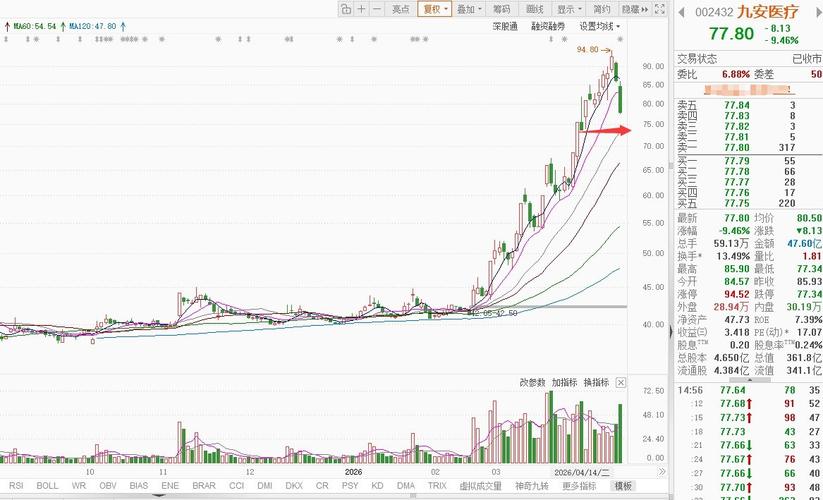
Task: Select the WR indicator tab
Action: pos(79,486)
